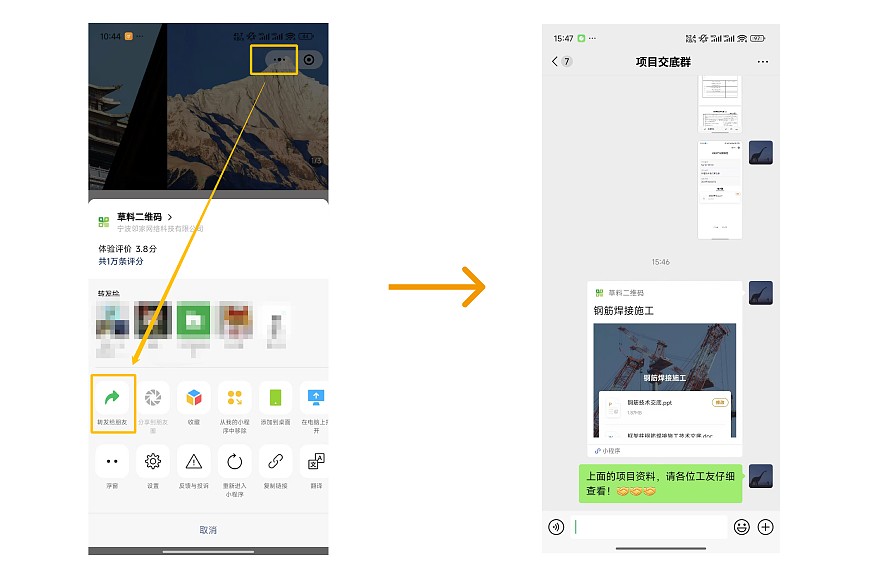
Task: Choose 从我的小程序中移除 icon
Action: tap(235, 397)
